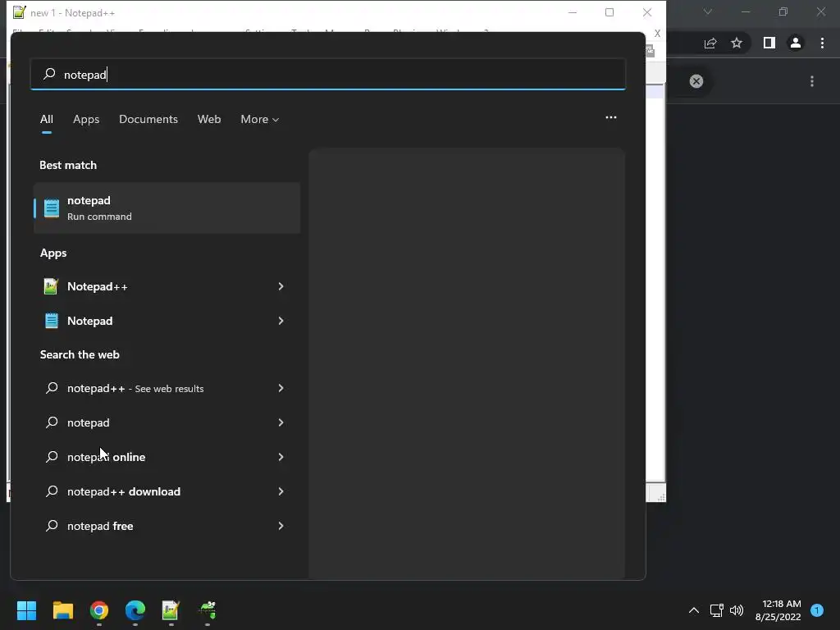Open the vertical dots menu below Chrome toolbar
This screenshot has width=840, height=630.
[812, 81]
